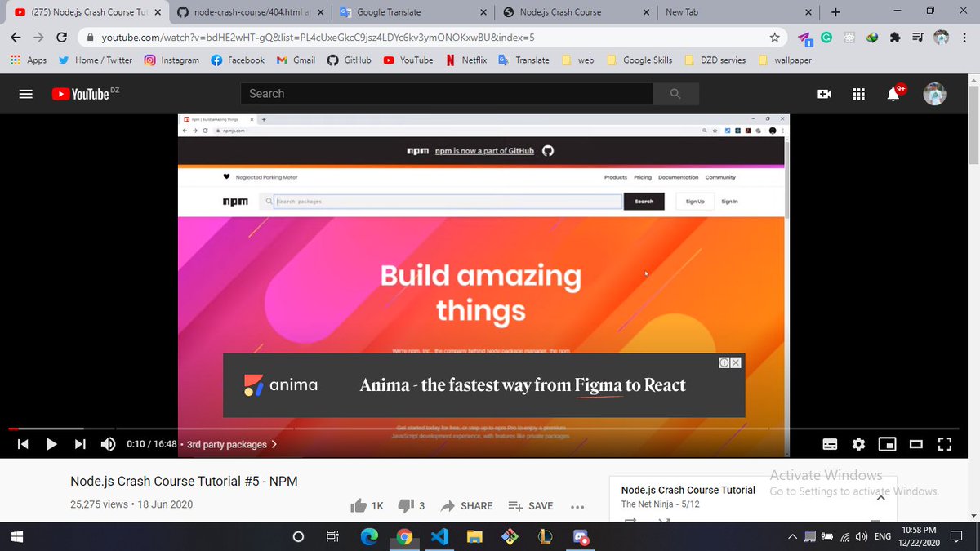Open the Node.js Crash Course Tutorial playlist title
The image size is (980, 551).
point(688,490)
